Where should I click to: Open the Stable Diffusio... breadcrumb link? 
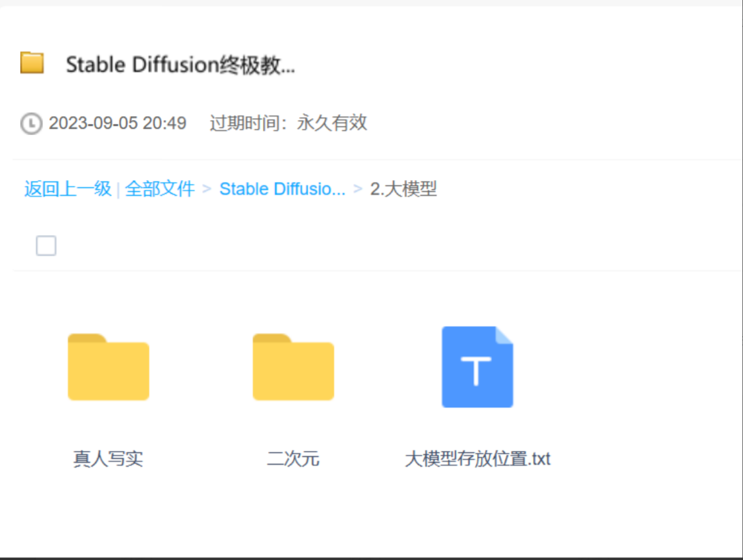click(x=282, y=189)
